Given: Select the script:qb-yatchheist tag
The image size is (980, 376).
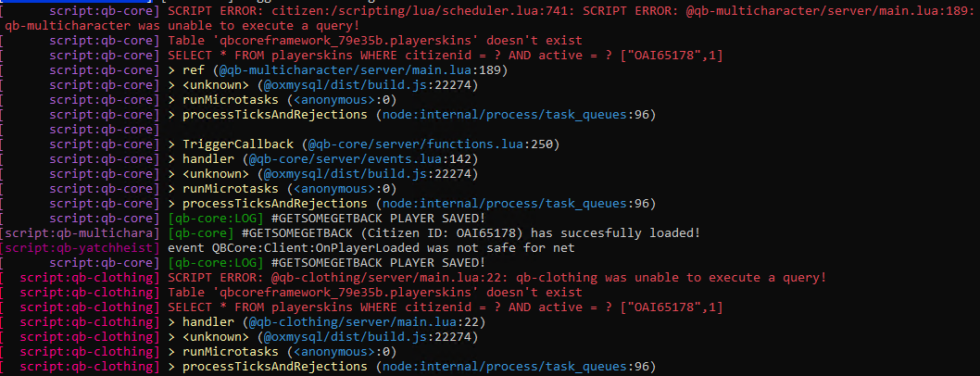Looking at the screenshot, I should click(x=80, y=248).
